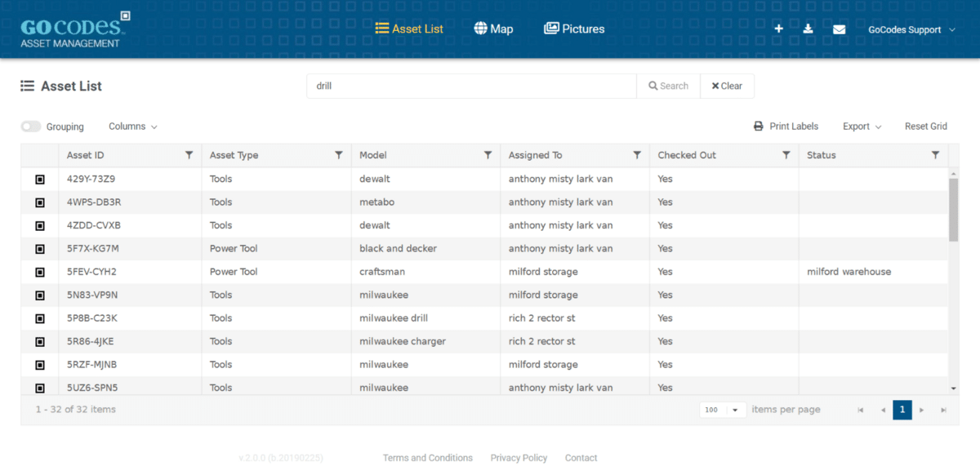
Task: Open filter for Asset Type column
Action: point(339,155)
